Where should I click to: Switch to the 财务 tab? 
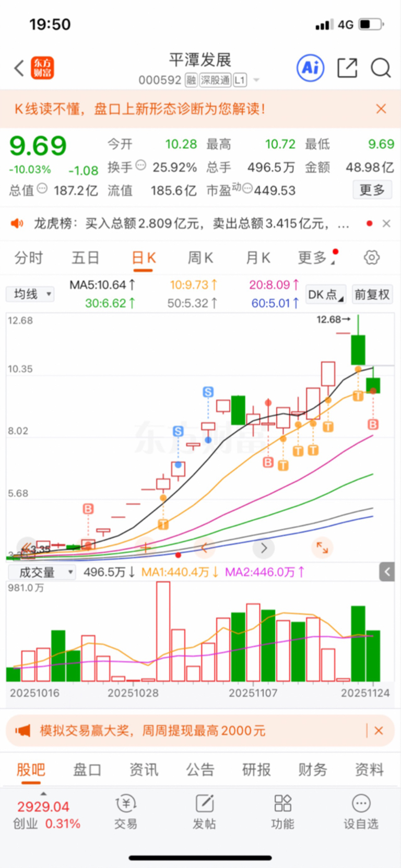pyautogui.click(x=313, y=769)
